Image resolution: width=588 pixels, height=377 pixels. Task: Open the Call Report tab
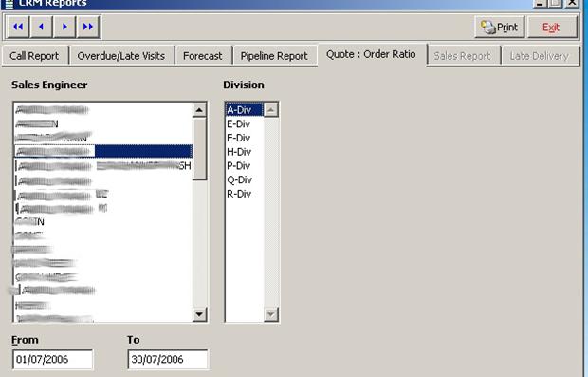[x=34, y=56]
